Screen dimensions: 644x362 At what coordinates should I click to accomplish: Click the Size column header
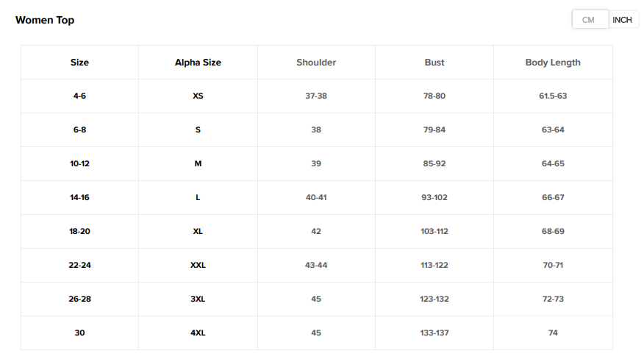(79, 63)
